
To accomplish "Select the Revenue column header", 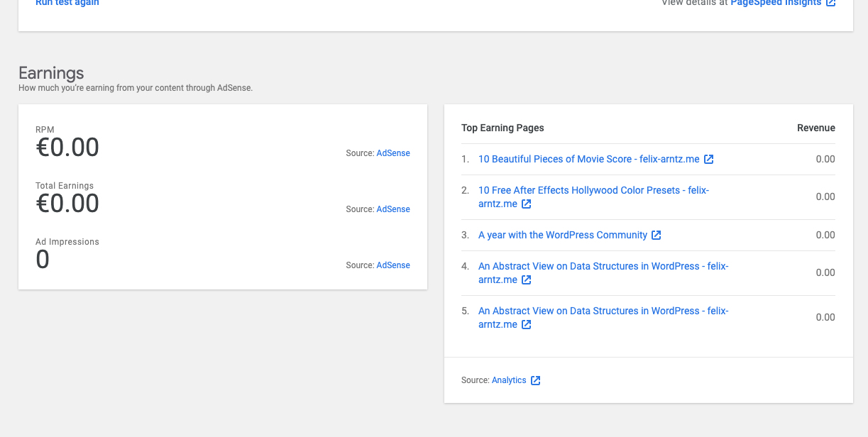I will [x=816, y=128].
